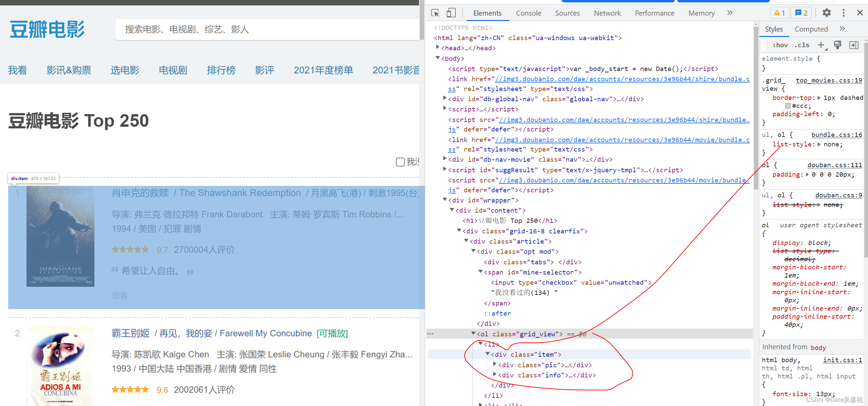
Task: Open the Network tab
Action: 607,13
